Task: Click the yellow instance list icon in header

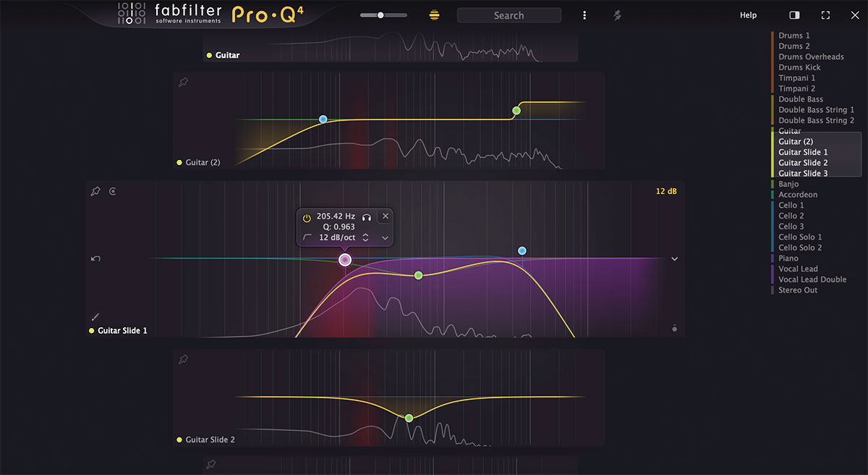Action: click(x=434, y=15)
